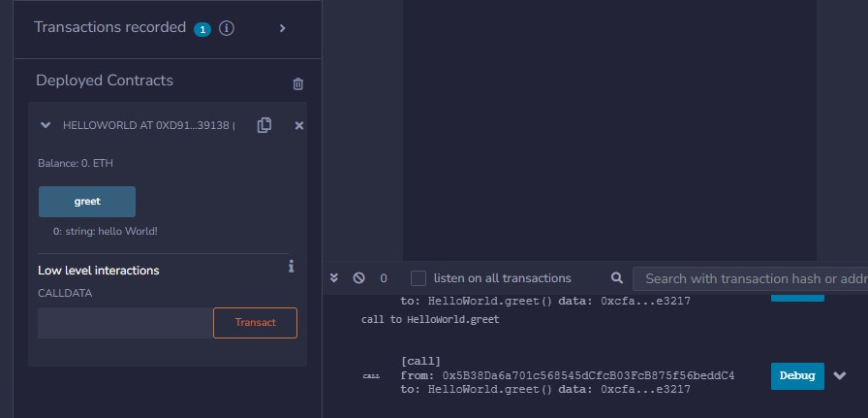
Task: Click the transactions recorded count badge
Action: (202, 29)
